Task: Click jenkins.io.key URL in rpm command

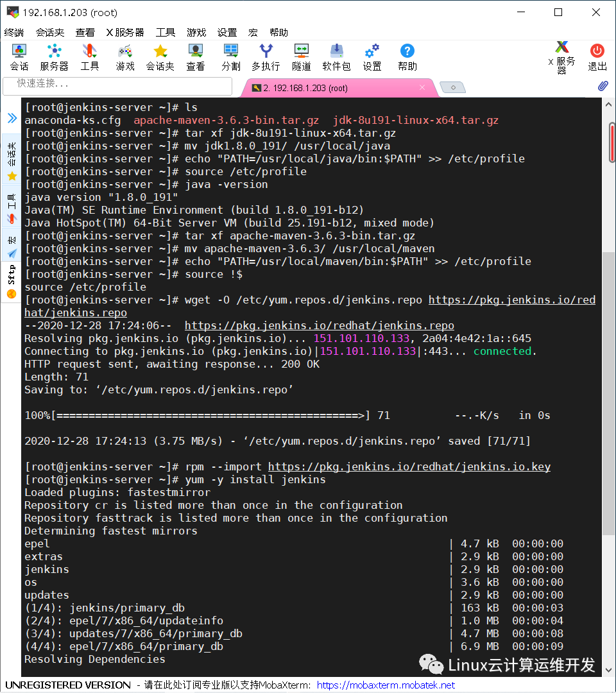Action: (409, 466)
